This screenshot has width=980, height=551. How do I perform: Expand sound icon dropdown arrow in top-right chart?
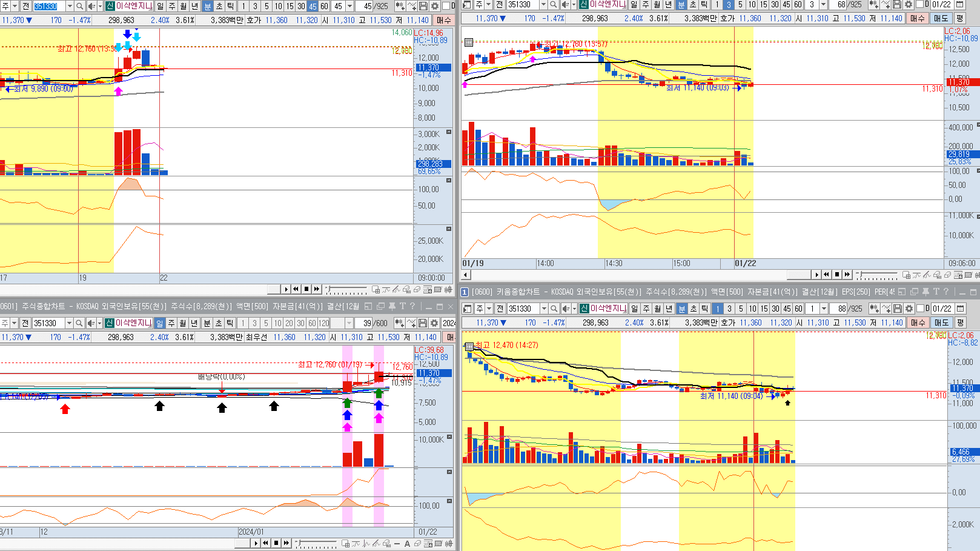point(573,4)
